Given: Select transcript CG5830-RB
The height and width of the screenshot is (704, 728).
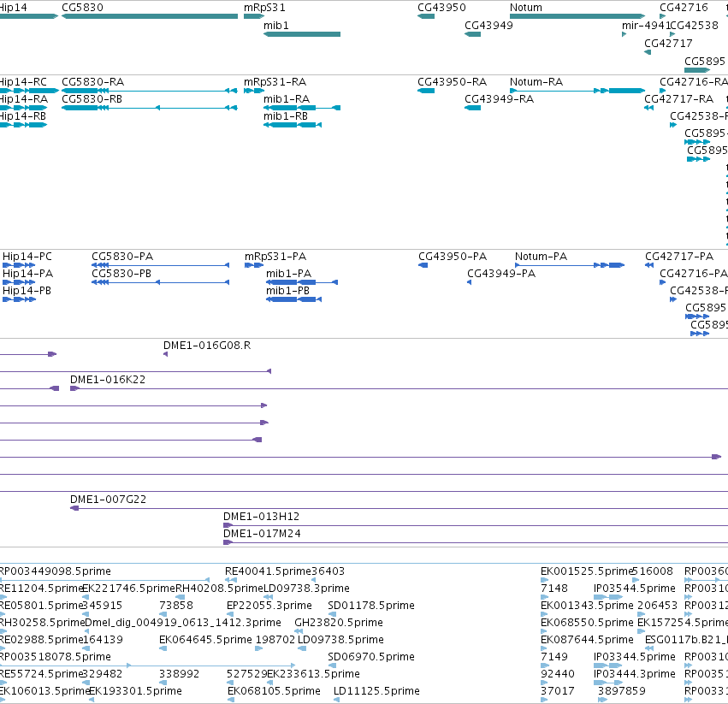Looking at the screenshot, I should coord(150,108).
